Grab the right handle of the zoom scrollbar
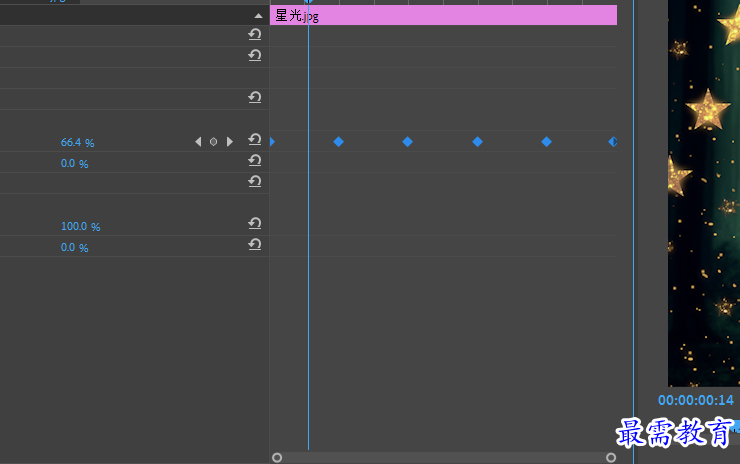 pyautogui.click(x=611, y=457)
